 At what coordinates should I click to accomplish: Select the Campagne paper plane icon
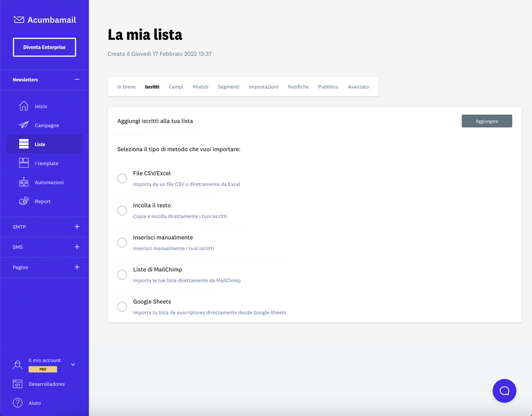tap(23, 125)
